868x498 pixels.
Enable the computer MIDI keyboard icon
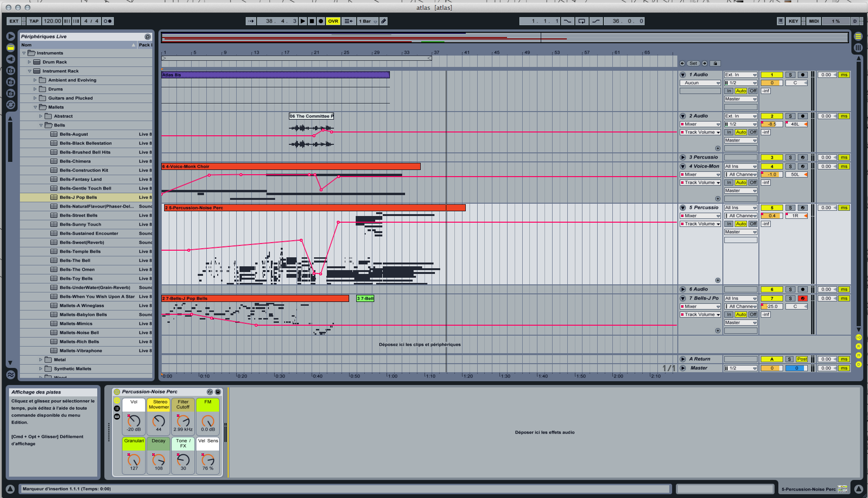point(780,21)
